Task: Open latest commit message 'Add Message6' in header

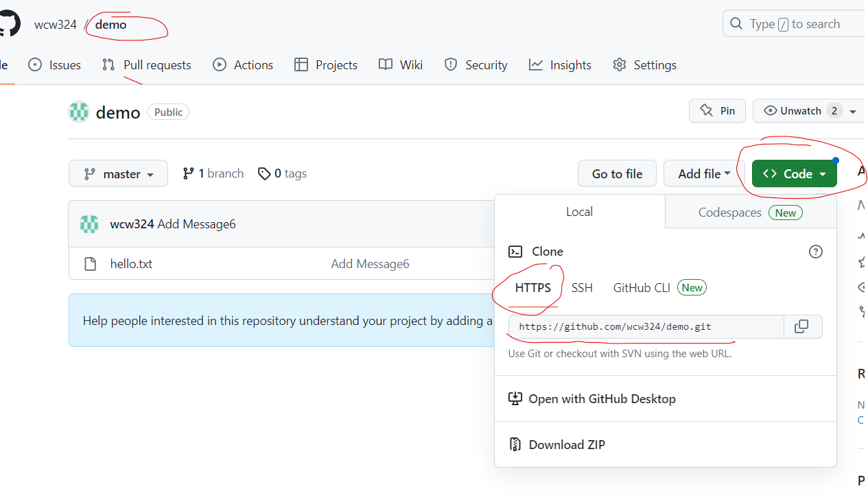Action: pos(197,224)
